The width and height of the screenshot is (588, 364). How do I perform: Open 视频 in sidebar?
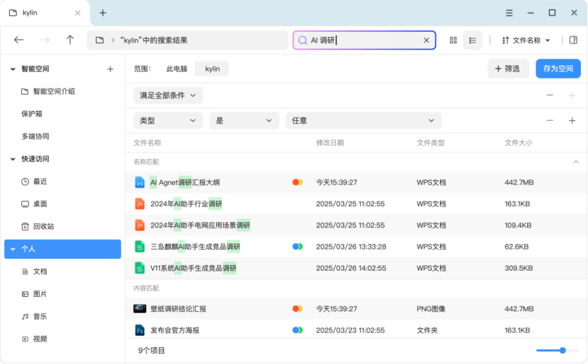[34, 339]
